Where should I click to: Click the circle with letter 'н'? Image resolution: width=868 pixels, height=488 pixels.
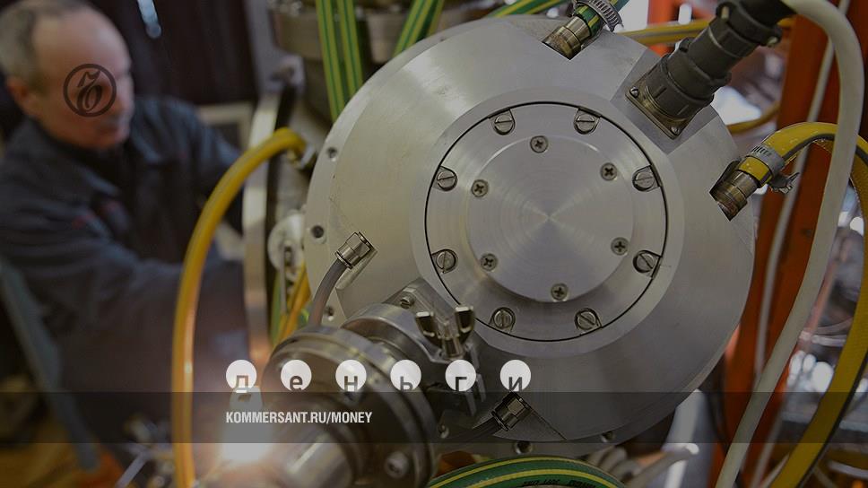click(x=351, y=376)
